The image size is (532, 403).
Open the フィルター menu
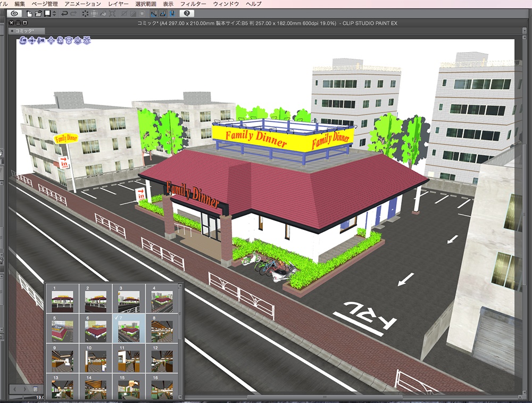click(193, 4)
